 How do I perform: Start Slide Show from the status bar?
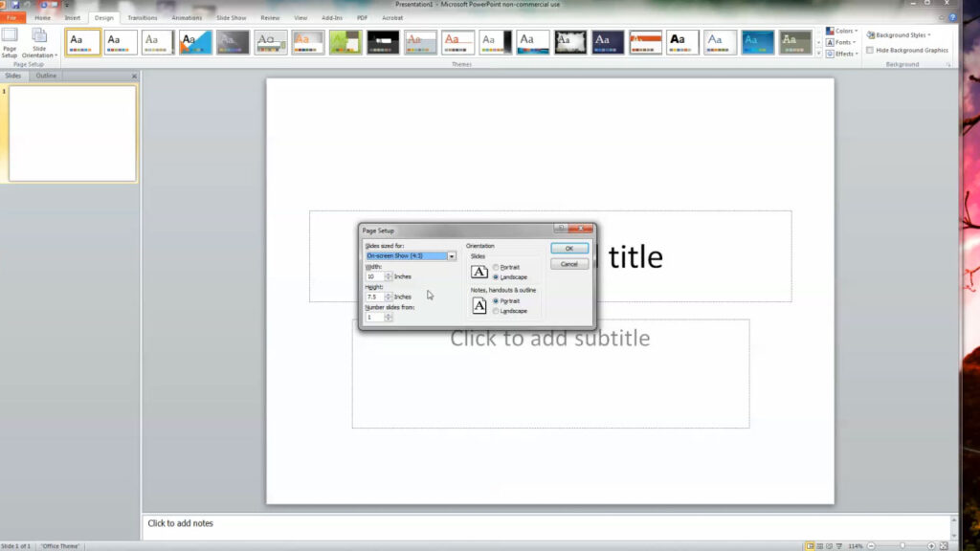pos(840,544)
